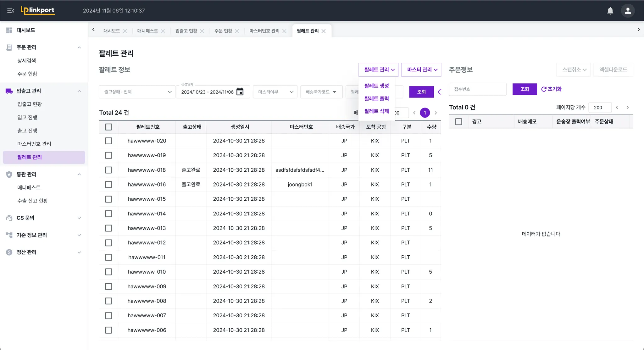The height and width of the screenshot is (350, 644).
Task: Open the date range calendar icon
Action: pos(240,92)
